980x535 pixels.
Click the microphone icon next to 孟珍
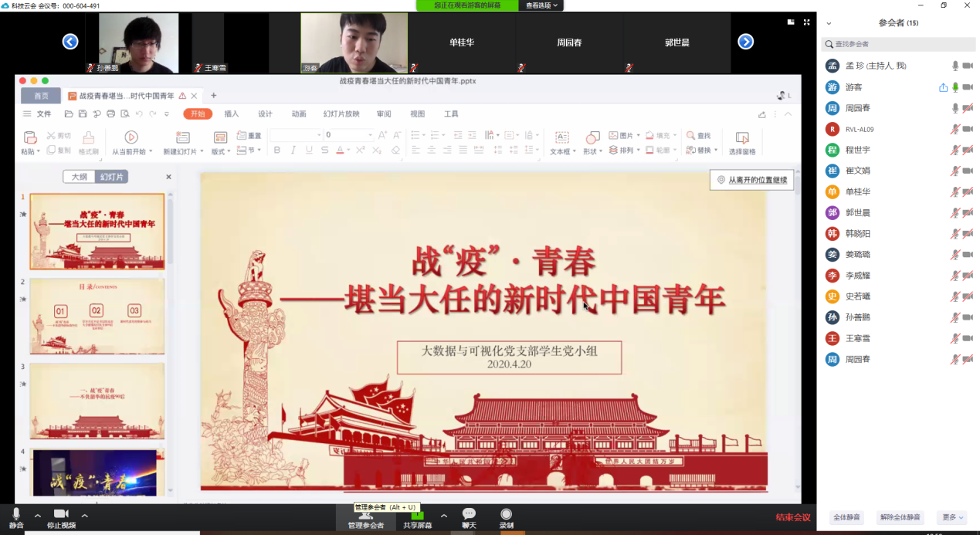pyautogui.click(x=955, y=66)
